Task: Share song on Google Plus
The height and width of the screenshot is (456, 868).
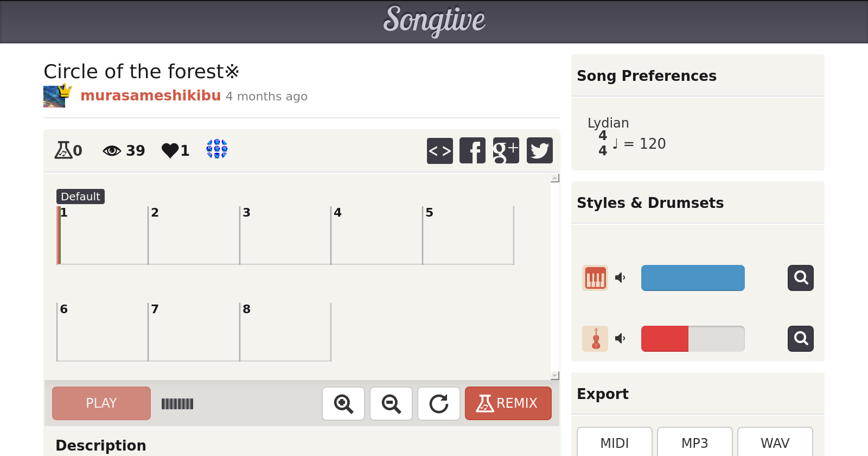Action: pyautogui.click(x=506, y=150)
